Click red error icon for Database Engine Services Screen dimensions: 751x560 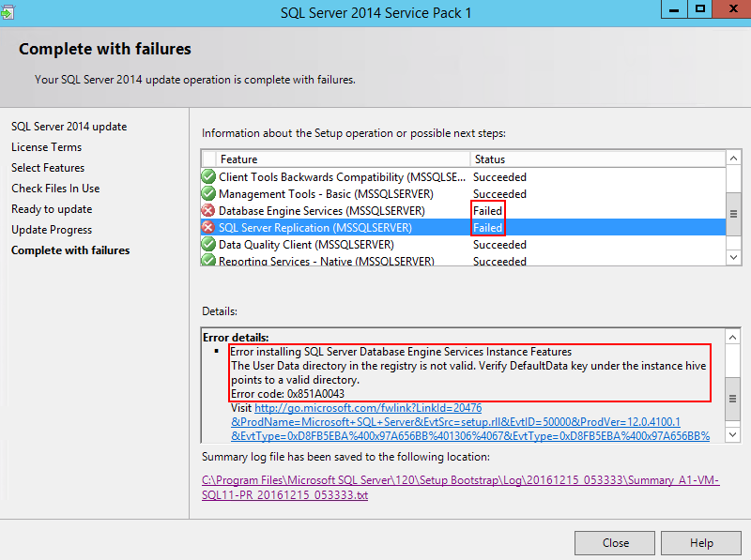(208, 210)
